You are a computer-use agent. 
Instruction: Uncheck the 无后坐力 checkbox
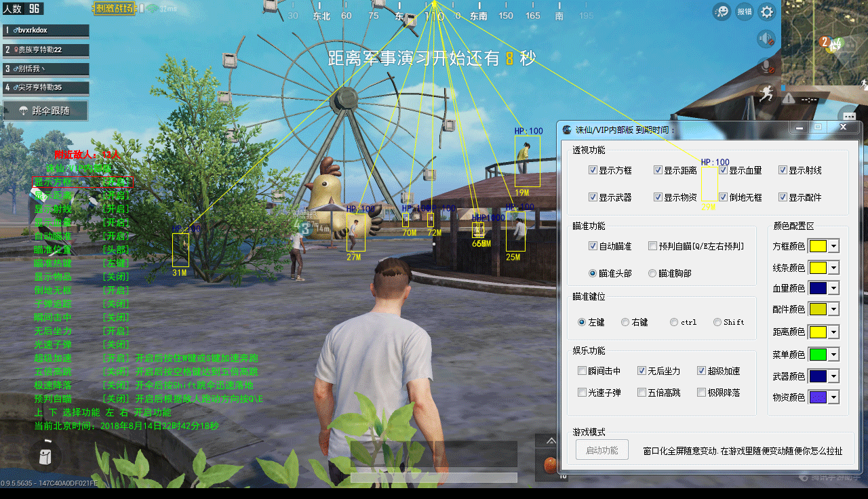point(642,371)
